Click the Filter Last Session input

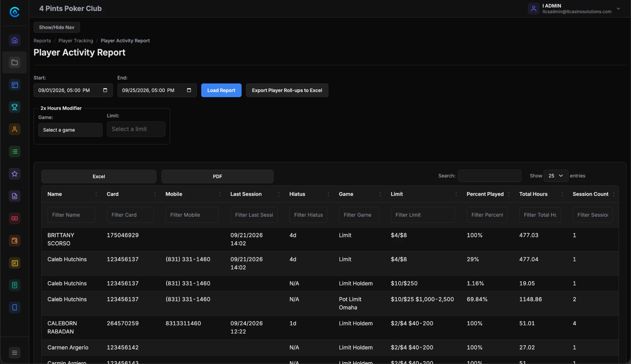click(x=254, y=215)
